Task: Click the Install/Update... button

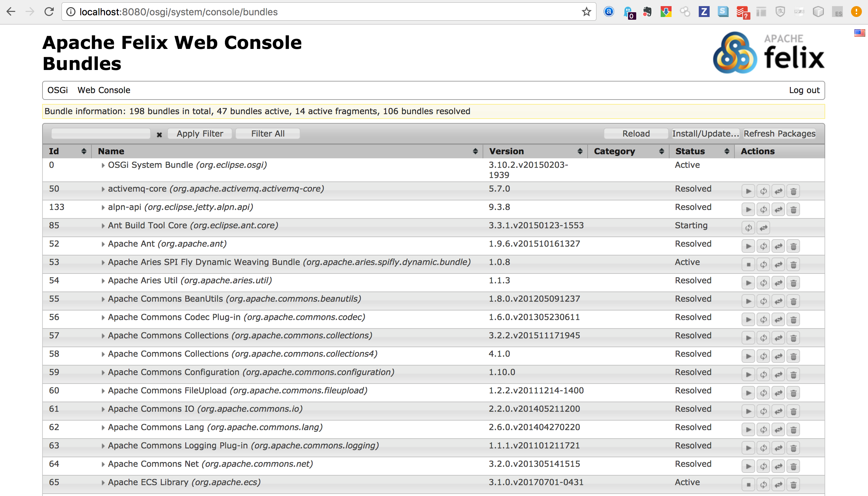Action: pyautogui.click(x=705, y=134)
